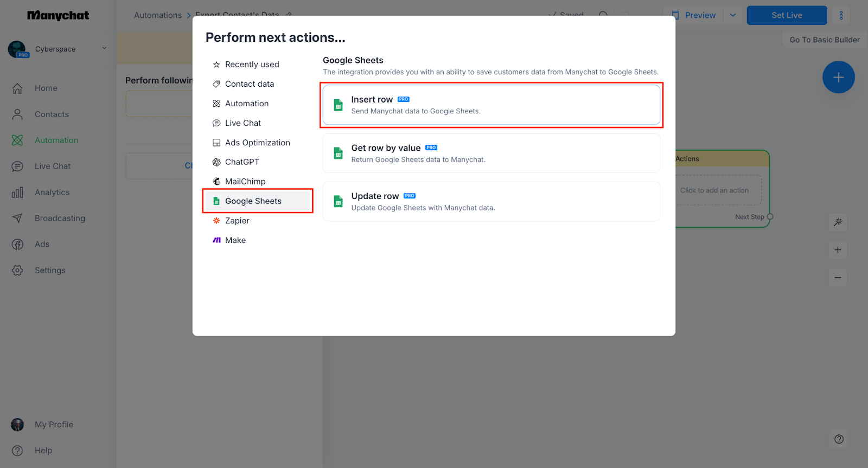Click Set Live button
Viewport: 868px width, 468px height.
(x=787, y=15)
